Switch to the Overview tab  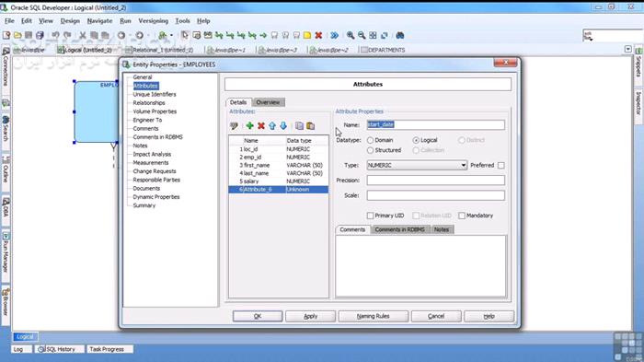point(268,102)
